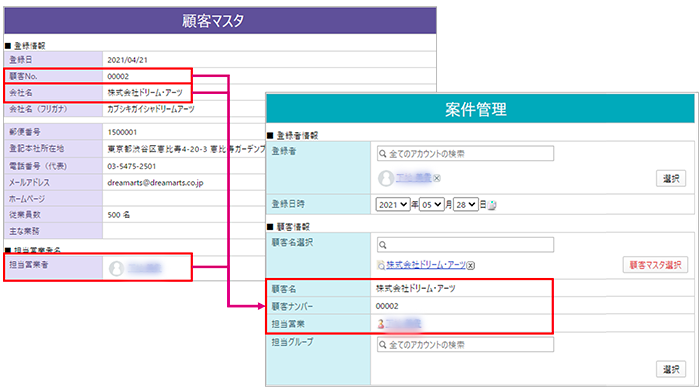Viewport: 700px width, 391px height.
Task: Open the 株式会社ドリーム・アーツ customer link
Action: [x=426, y=265]
